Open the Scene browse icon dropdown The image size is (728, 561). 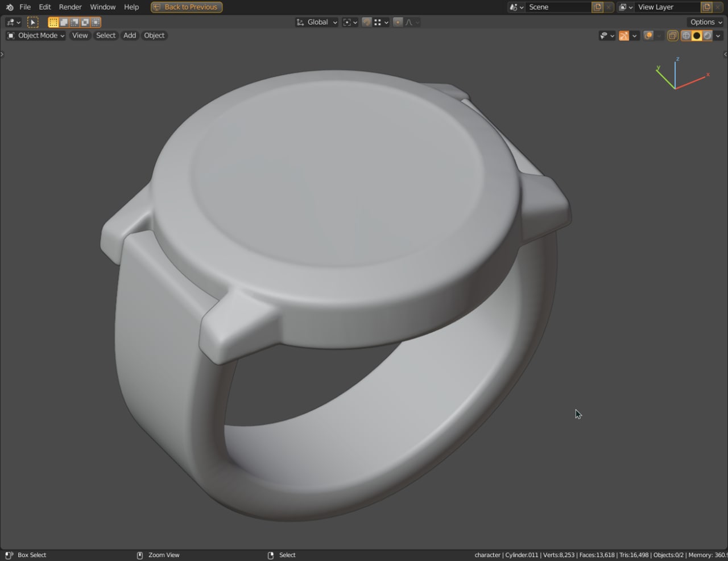[x=516, y=7]
